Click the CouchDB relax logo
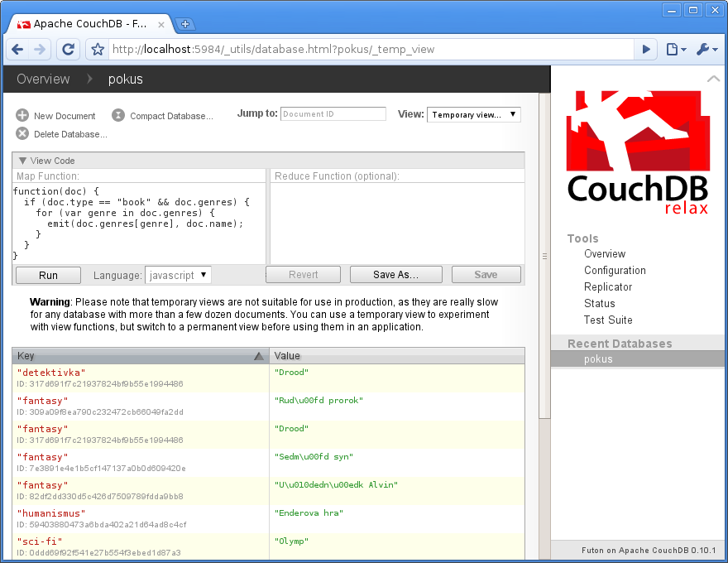 pyautogui.click(x=639, y=152)
